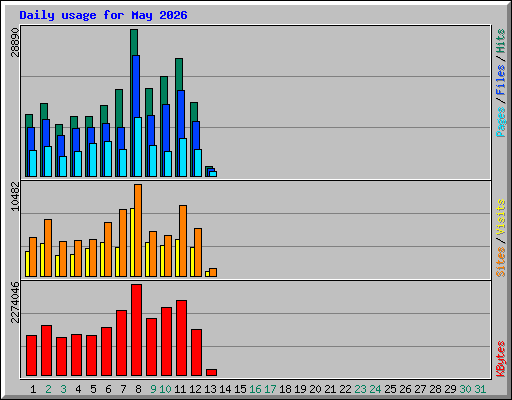Click day 15 on the x-axis
Viewport: 512px width, 400px height.
point(240,389)
